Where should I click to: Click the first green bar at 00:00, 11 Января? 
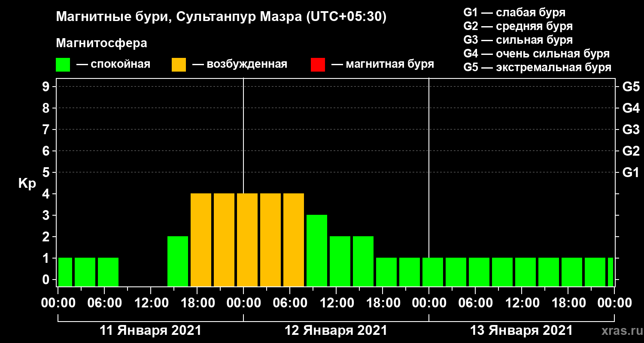point(65,272)
